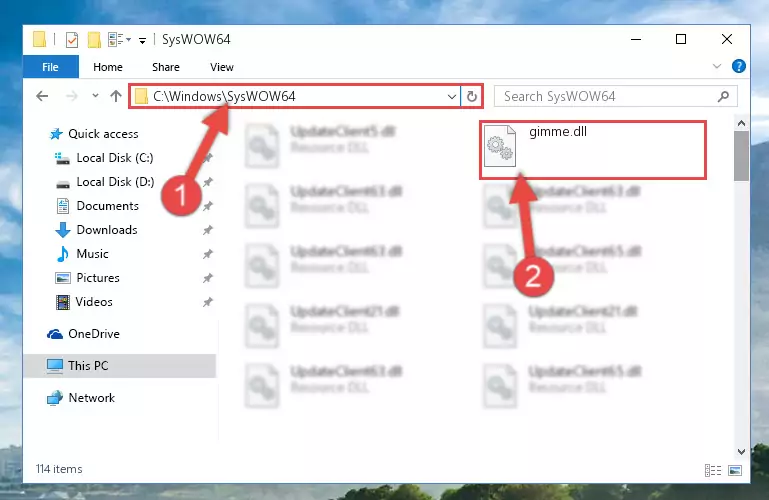Viewport: 769px width, 500px height.
Task: Refresh the SysWOW64 folder view
Action: [472, 97]
